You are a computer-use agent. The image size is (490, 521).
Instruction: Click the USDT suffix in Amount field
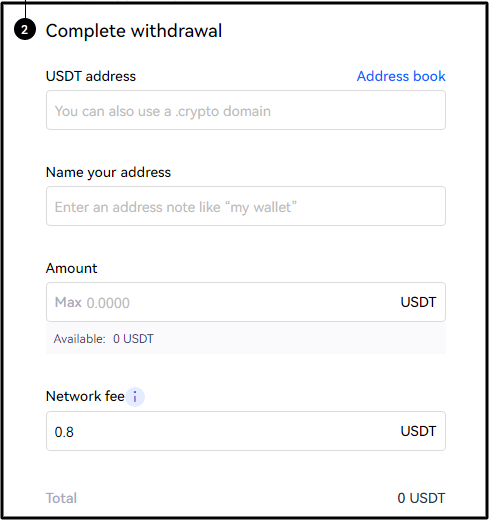point(418,302)
